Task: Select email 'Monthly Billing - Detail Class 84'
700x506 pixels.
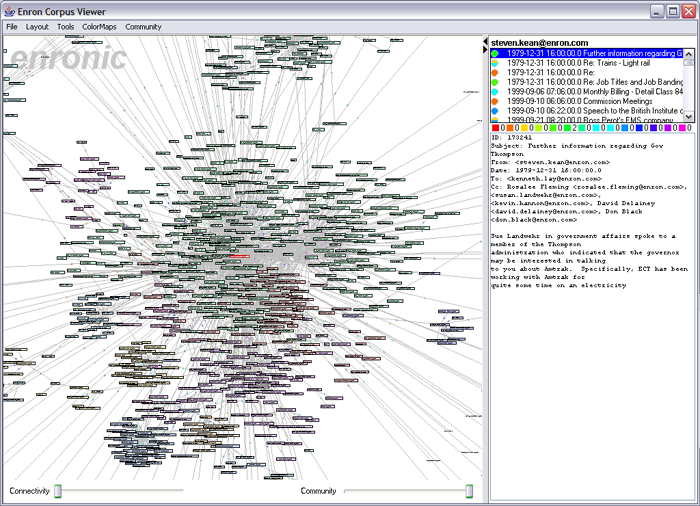Action: point(587,92)
